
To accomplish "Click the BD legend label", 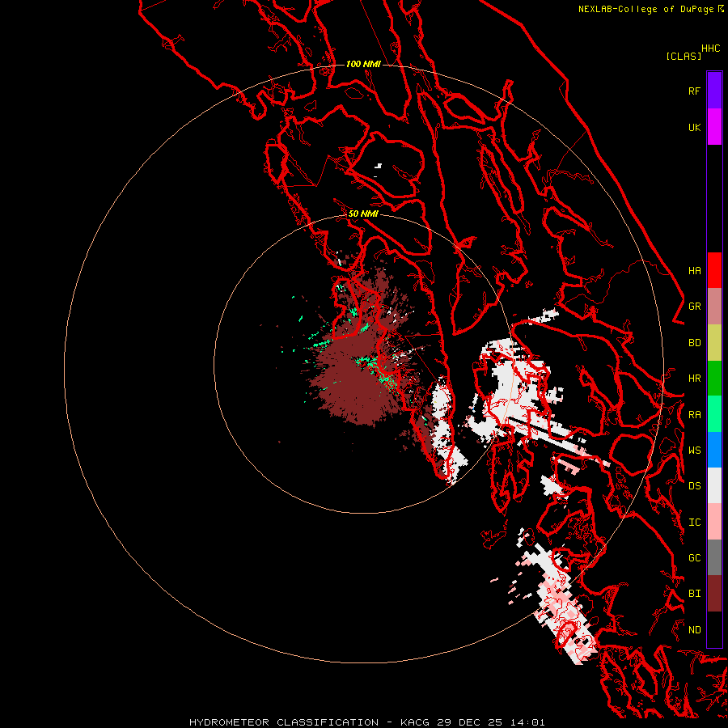I will 694,343.
